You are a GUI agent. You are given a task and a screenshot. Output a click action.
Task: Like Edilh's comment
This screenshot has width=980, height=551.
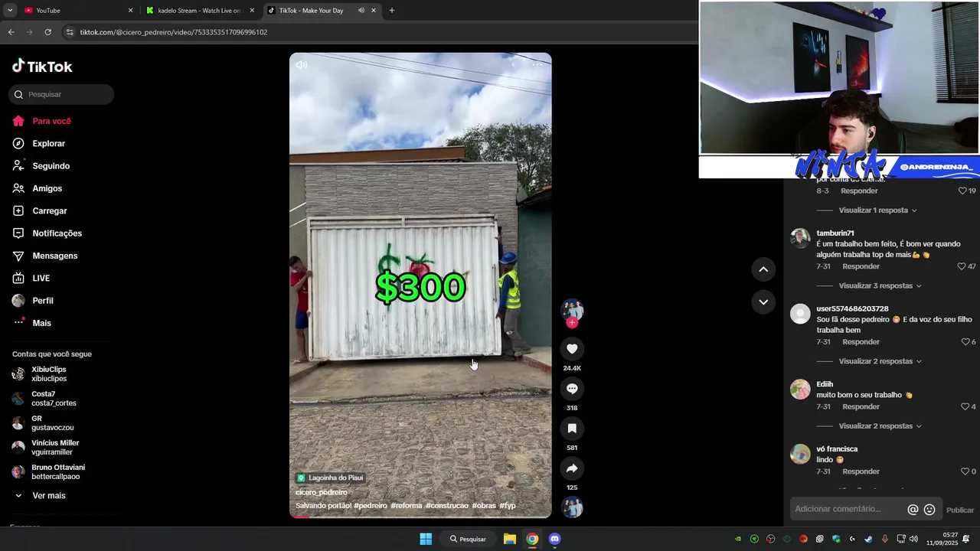[x=965, y=407]
